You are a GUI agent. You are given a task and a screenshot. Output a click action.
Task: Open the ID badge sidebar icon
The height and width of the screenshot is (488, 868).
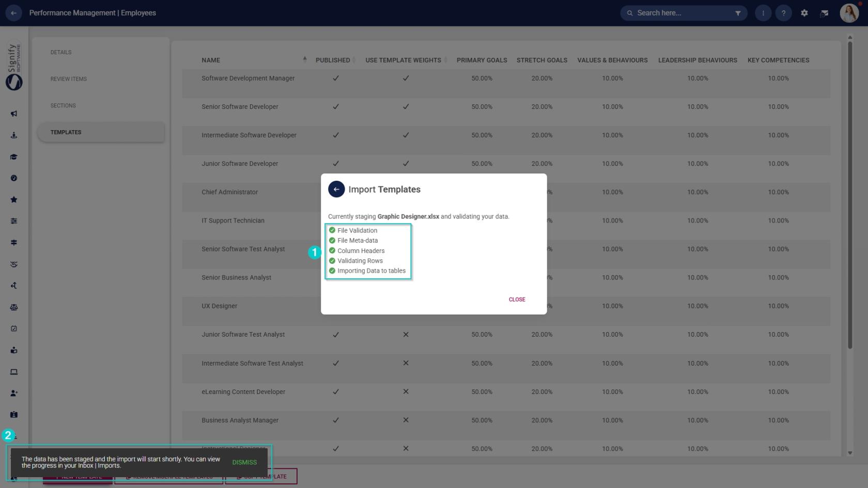point(14,415)
